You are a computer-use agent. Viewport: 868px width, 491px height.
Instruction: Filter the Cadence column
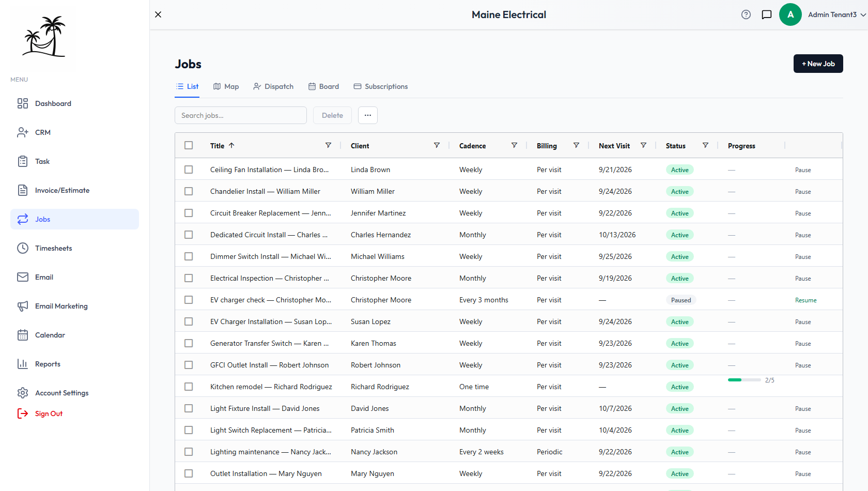coord(514,145)
